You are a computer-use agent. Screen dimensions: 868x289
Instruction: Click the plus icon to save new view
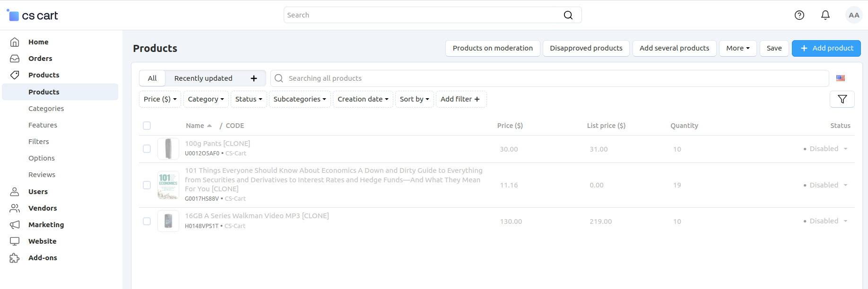(x=254, y=78)
